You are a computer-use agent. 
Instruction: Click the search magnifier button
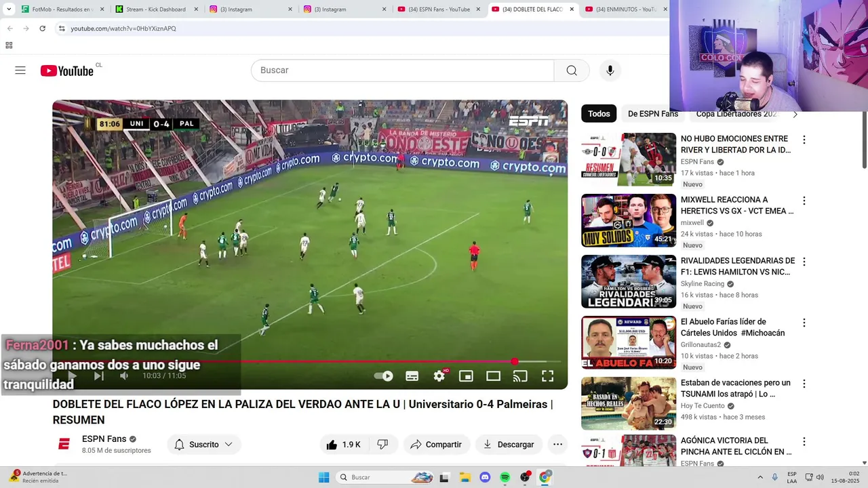(x=572, y=70)
